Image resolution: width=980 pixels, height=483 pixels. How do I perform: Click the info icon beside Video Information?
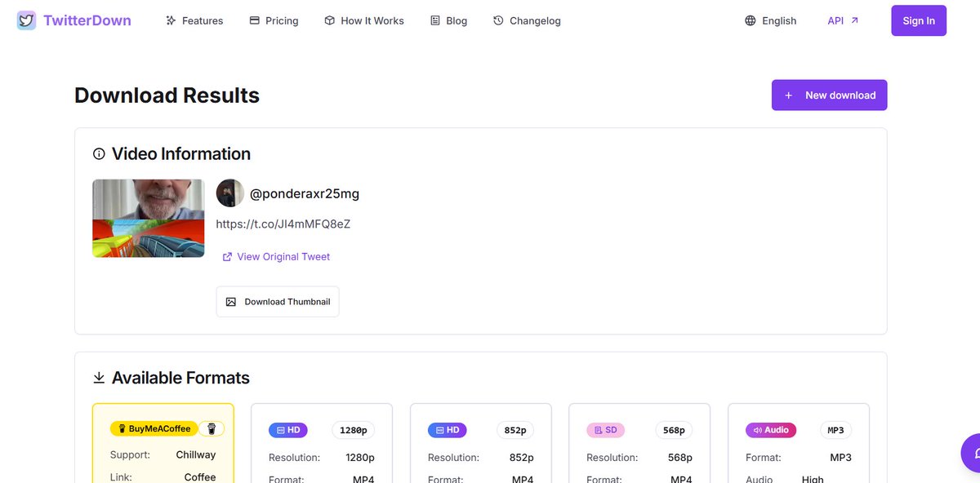coord(99,153)
